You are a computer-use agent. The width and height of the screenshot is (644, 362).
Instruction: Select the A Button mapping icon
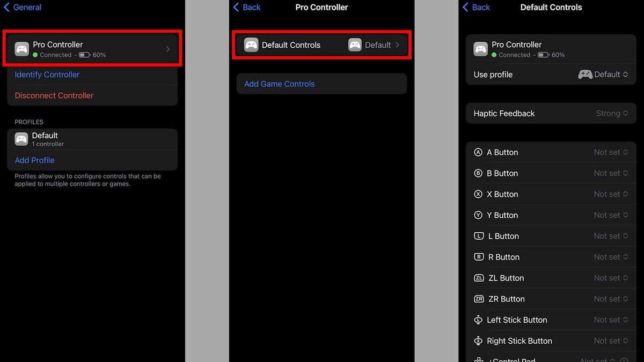pos(478,152)
